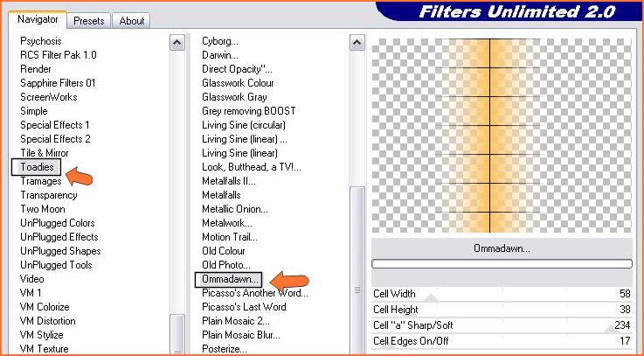Viewport: 644px width, 356px height.
Task: Switch to the Presets tab
Action: (88, 20)
